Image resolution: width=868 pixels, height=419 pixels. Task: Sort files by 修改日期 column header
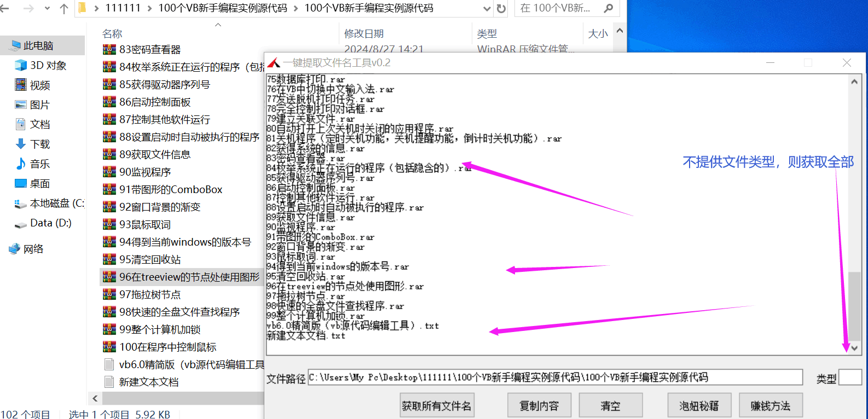click(x=364, y=33)
